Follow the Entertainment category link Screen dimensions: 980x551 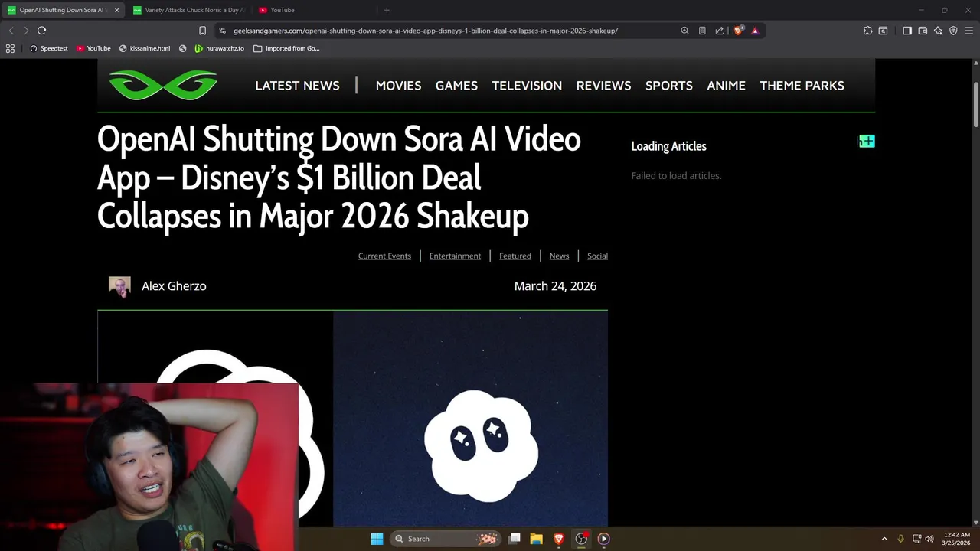455,256
